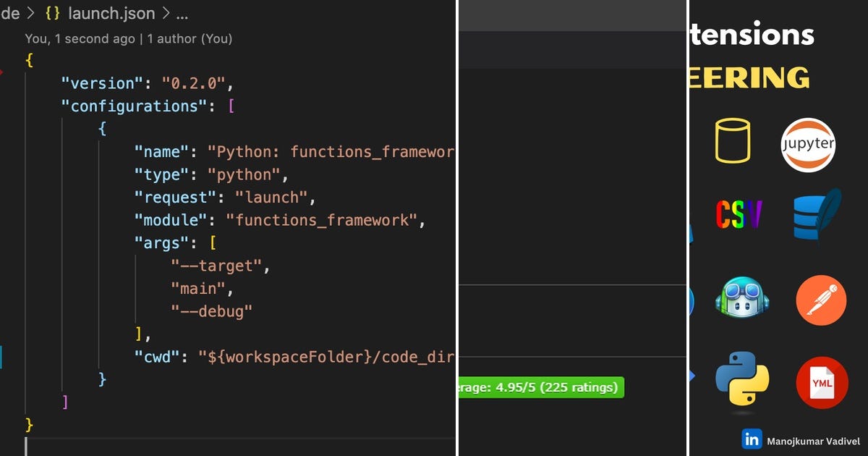Open the LinkedIn icon next to Manojkumar Vadivel
Image resolution: width=868 pixels, height=456 pixels.
point(752,439)
